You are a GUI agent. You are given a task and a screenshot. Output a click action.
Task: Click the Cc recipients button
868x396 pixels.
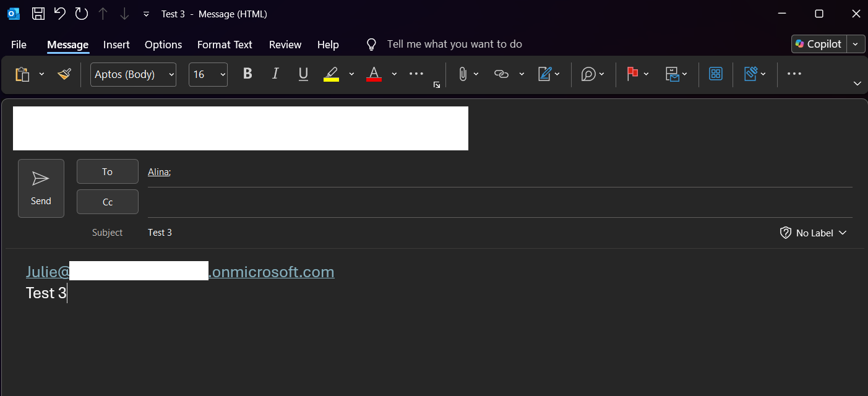108,202
